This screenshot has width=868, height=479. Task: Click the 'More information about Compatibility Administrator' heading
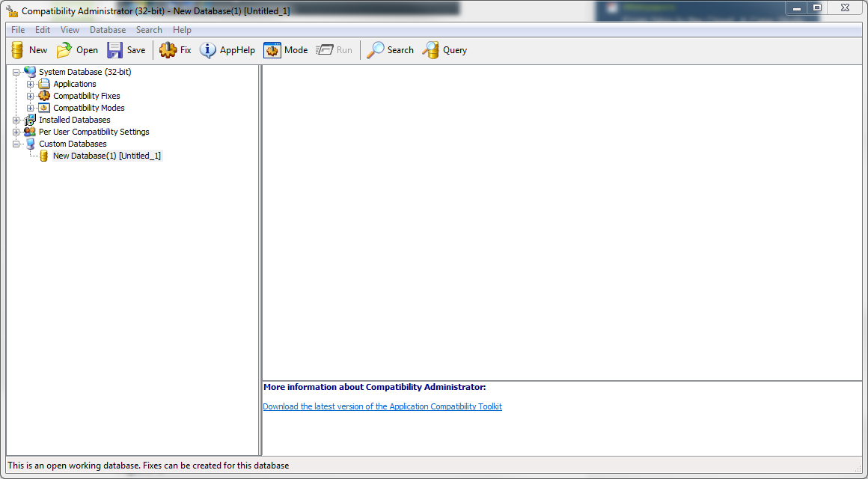pyautogui.click(x=375, y=387)
